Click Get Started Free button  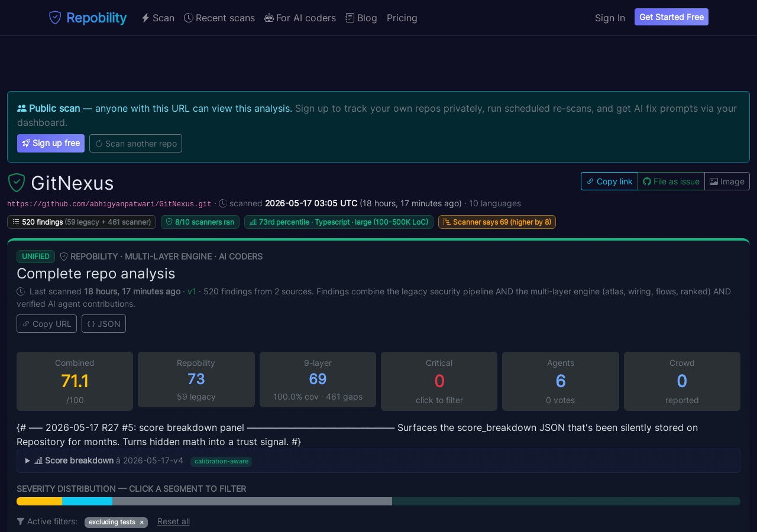point(671,17)
